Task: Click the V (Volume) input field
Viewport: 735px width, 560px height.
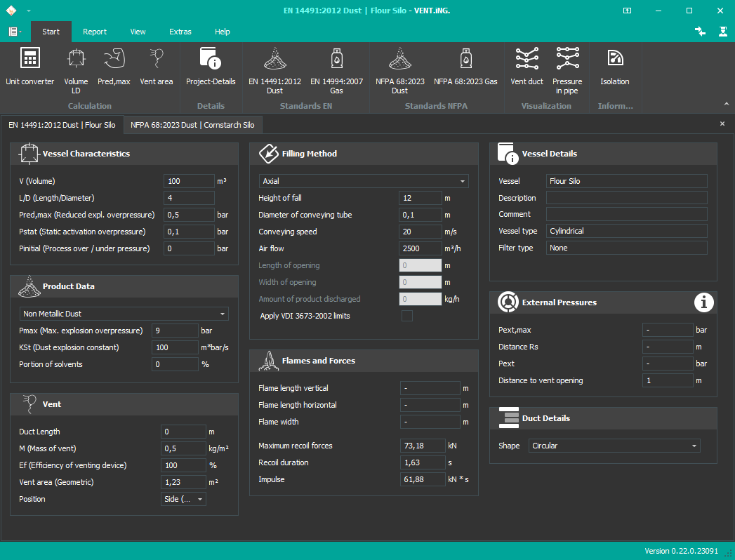Action: click(188, 181)
